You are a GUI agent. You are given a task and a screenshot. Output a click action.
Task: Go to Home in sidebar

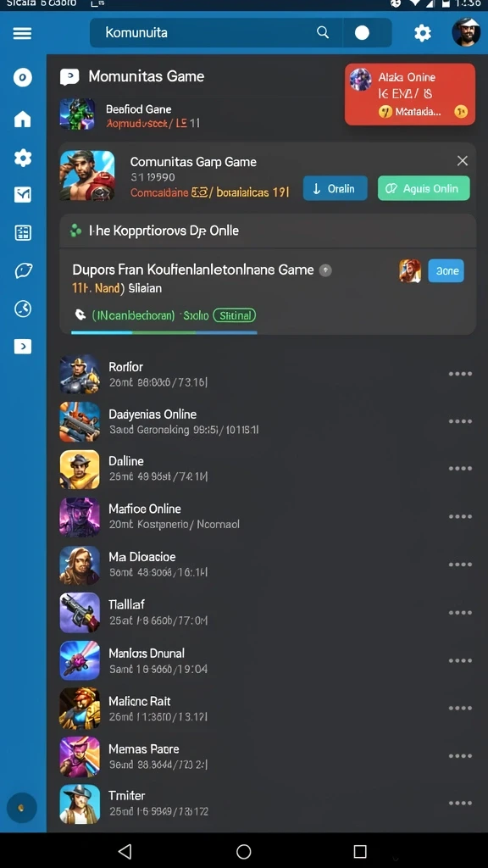pos(23,119)
